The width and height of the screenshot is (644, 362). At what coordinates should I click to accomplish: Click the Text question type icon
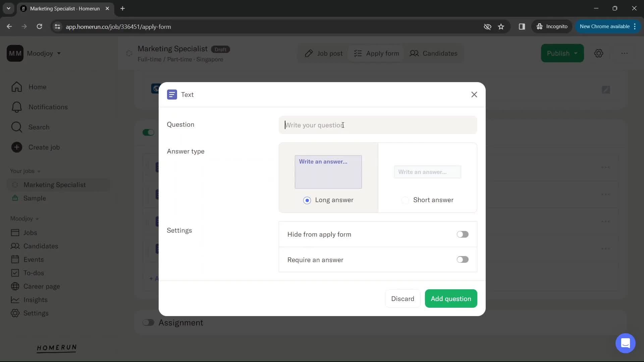click(x=172, y=94)
